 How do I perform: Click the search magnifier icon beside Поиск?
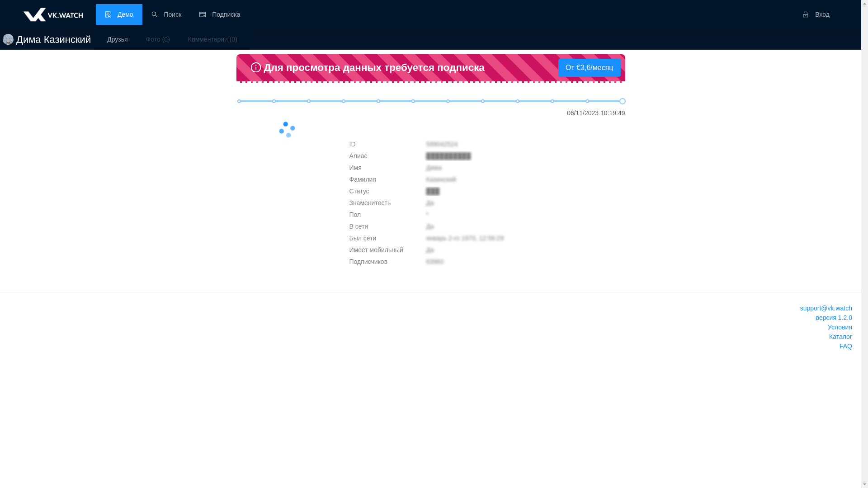click(155, 14)
